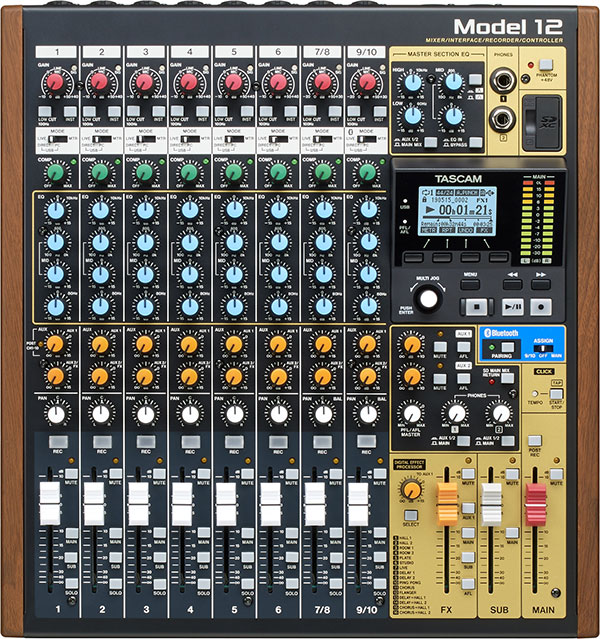The width and height of the screenshot is (600, 639).
Task: Flip the MODE slide switch on channel 6
Action: point(278,139)
